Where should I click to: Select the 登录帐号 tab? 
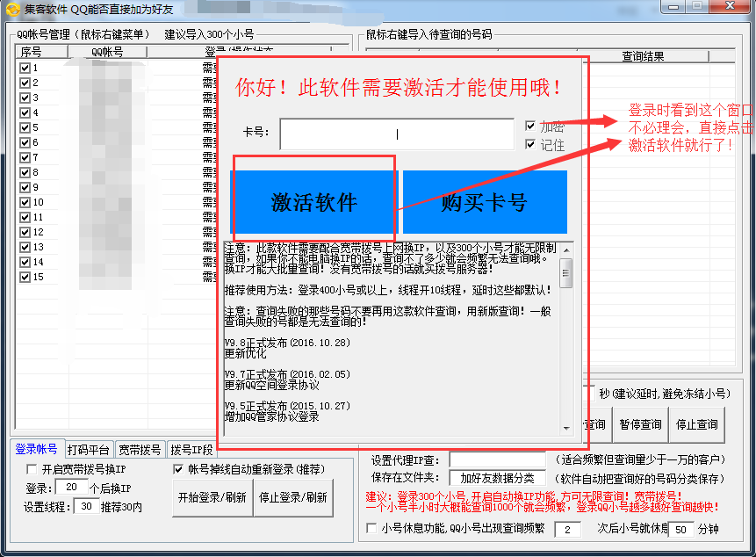tap(36, 448)
